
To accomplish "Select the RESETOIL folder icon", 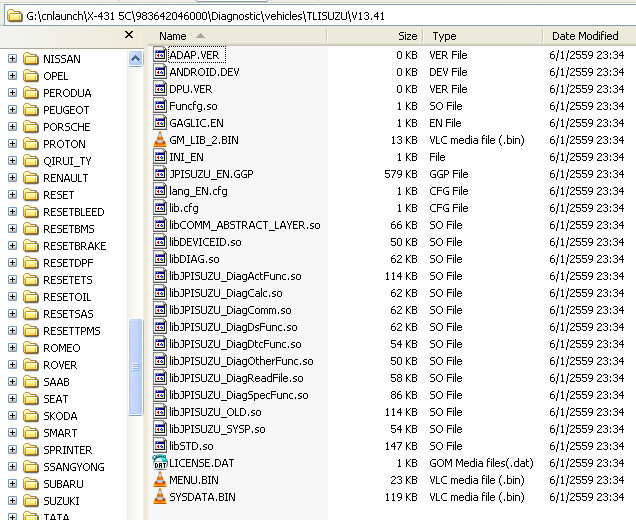I will (30, 297).
